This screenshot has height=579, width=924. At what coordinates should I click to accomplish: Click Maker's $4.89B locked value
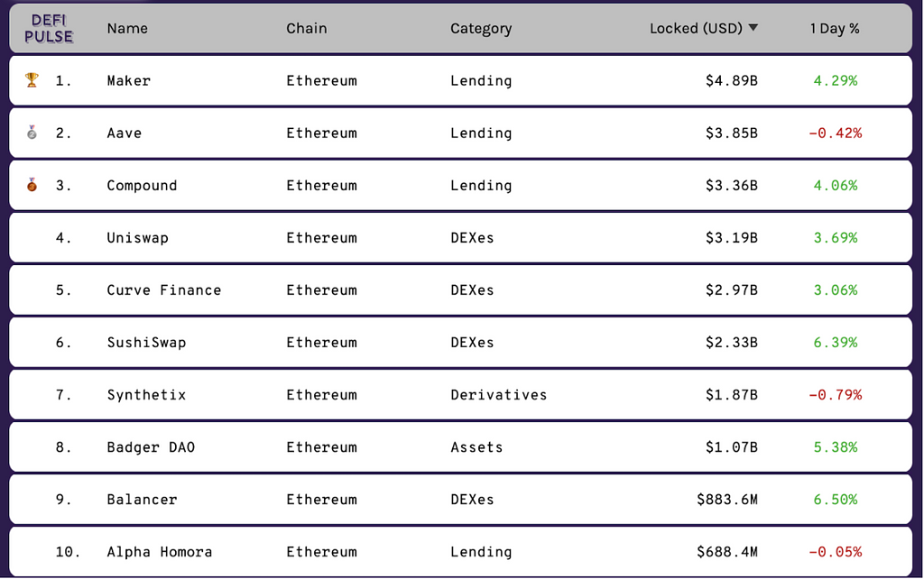pyautogui.click(x=731, y=81)
